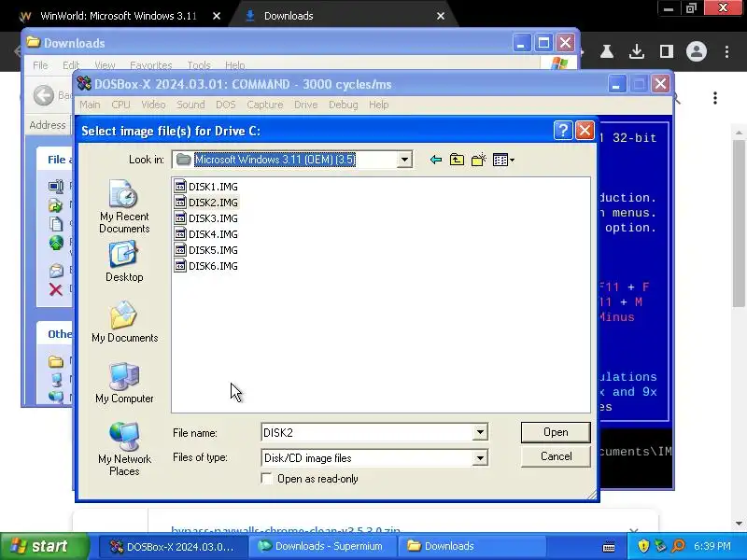Expand the Look in folder dropdown
This screenshot has width=747, height=560.
pyautogui.click(x=404, y=160)
